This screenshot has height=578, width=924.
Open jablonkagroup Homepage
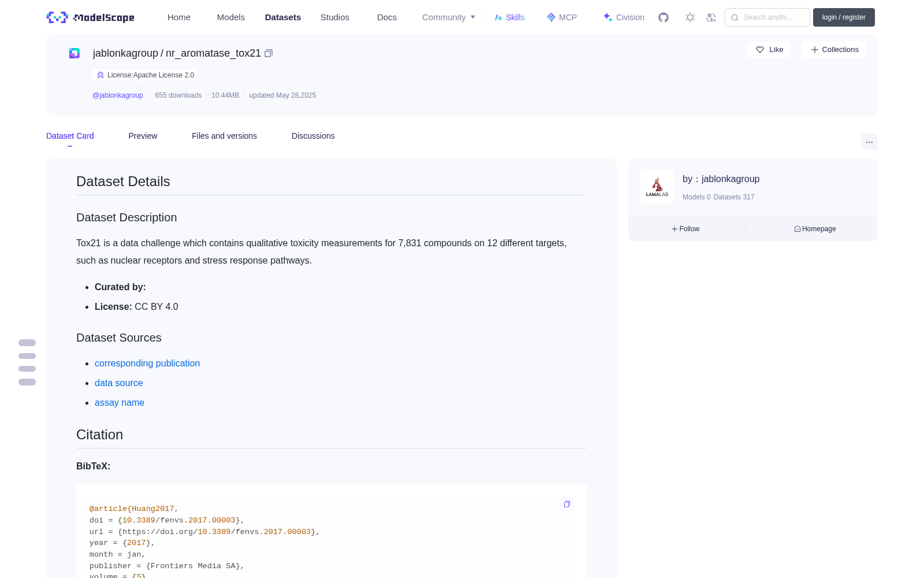tap(815, 229)
